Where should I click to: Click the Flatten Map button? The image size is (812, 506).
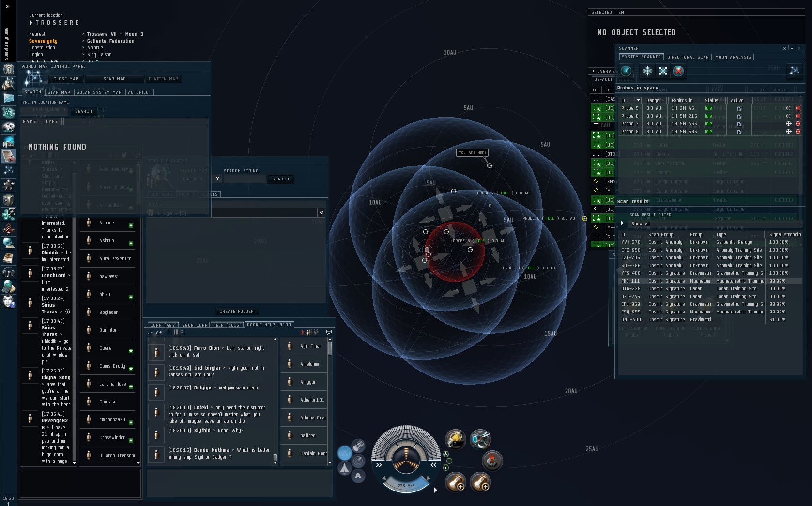click(x=163, y=79)
